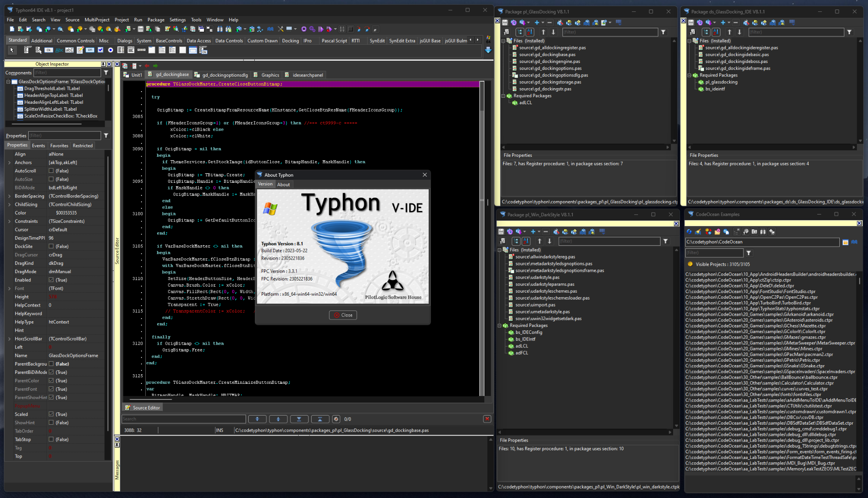Click the crossed tools options icon in the main toolbar
This screenshot has height=498, width=868.
[x=280, y=29]
